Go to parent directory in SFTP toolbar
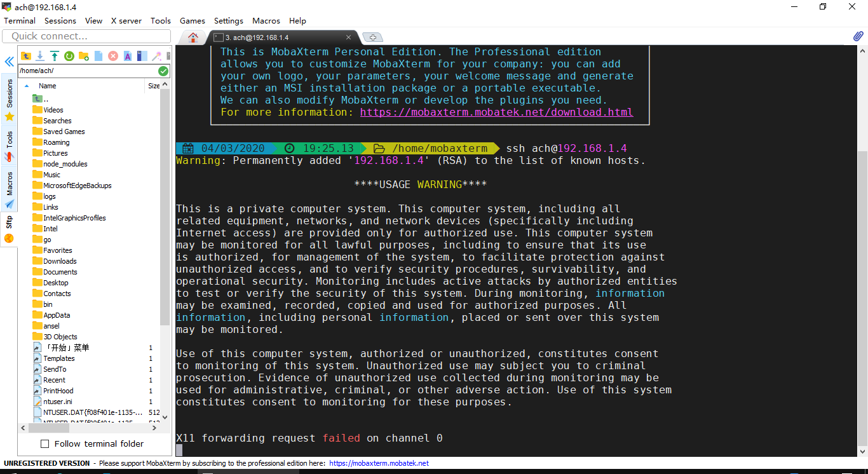 point(26,56)
